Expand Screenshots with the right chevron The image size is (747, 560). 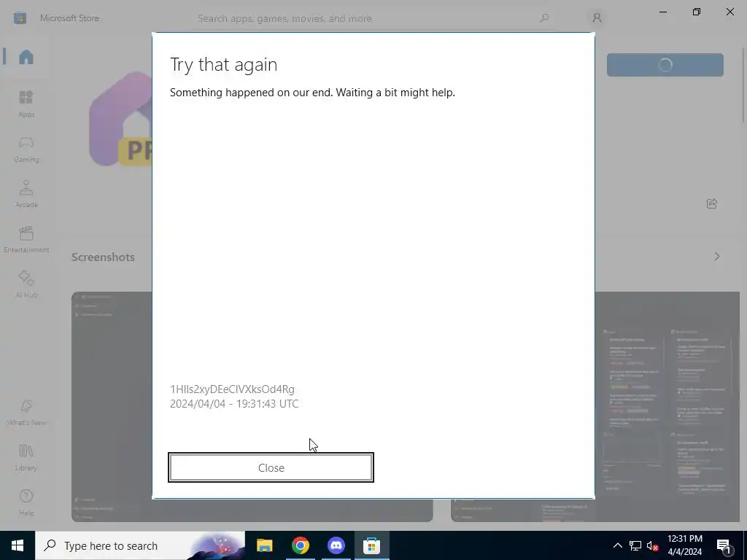tap(716, 257)
